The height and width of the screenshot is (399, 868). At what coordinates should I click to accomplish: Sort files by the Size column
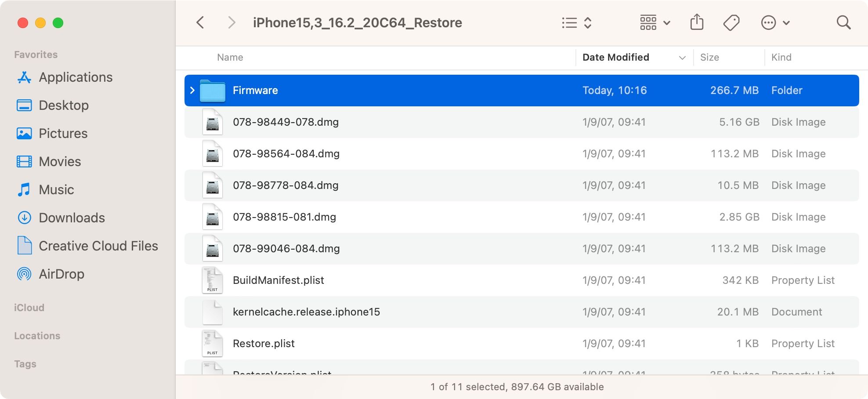(x=709, y=58)
